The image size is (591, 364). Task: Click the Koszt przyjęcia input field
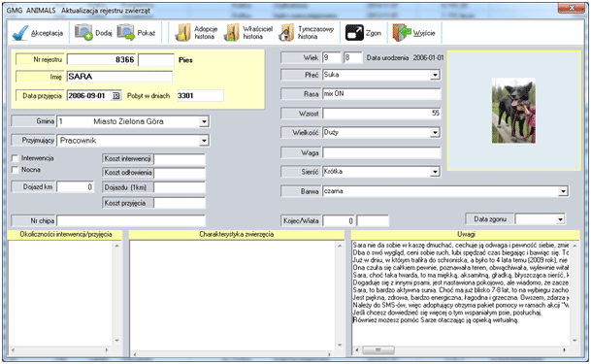tap(180, 203)
